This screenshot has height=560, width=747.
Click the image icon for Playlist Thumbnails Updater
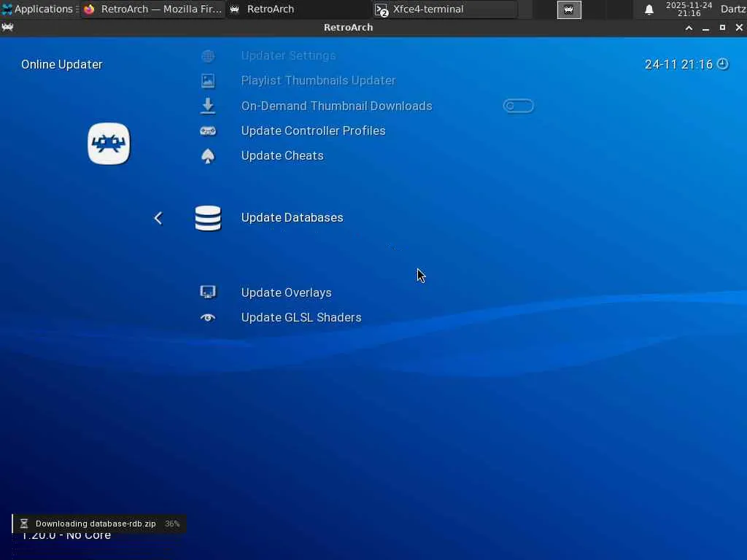[208, 80]
